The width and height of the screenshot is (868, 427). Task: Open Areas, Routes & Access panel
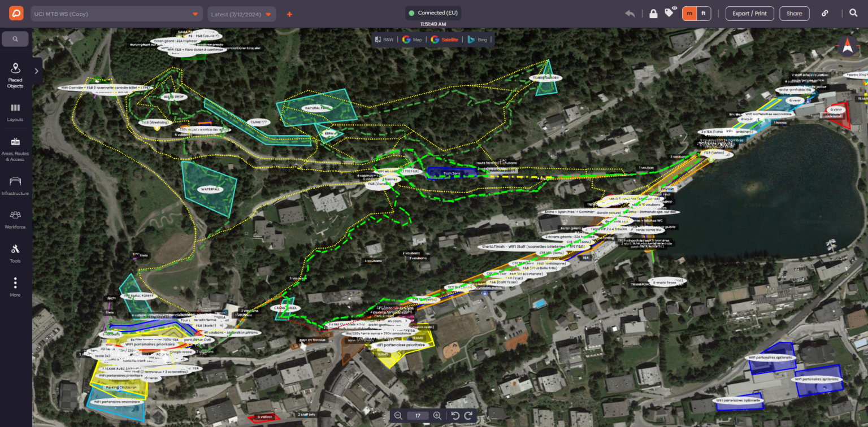[15, 150]
